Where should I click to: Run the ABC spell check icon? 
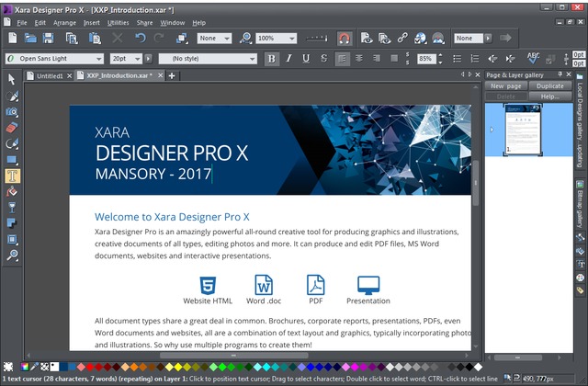(x=533, y=58)
